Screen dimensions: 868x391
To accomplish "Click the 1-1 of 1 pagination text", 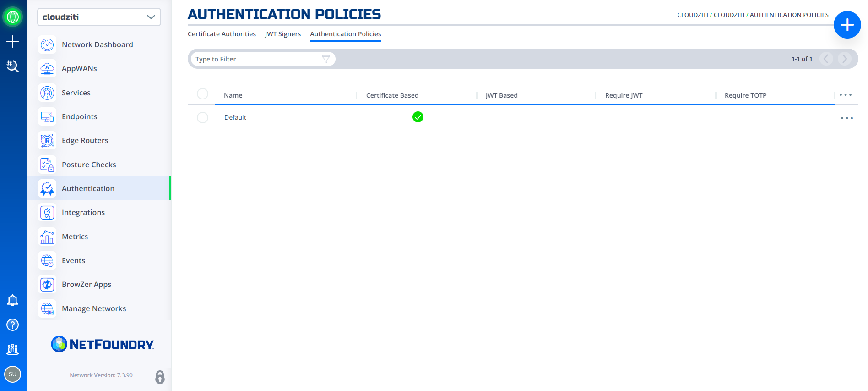I will [802, 59].
